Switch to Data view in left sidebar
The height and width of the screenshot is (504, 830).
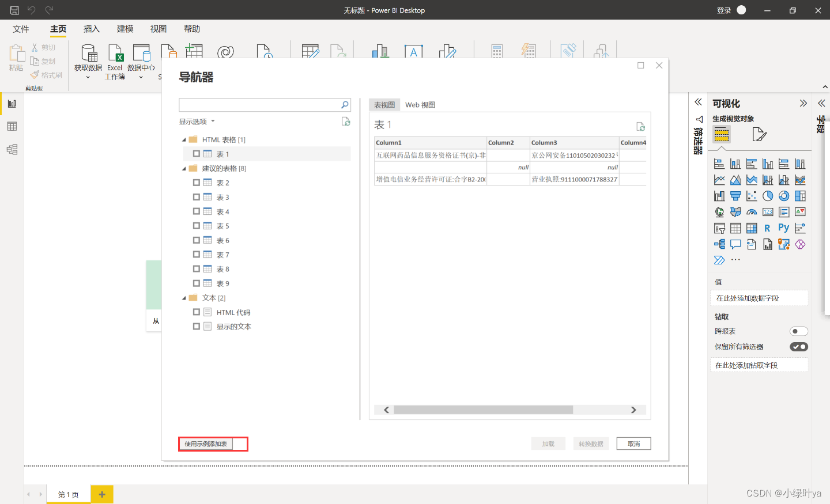(12, 127)
